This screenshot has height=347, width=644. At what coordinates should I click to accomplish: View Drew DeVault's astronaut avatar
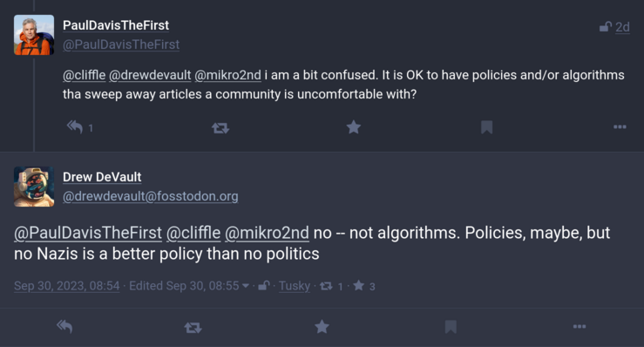pos(34,187)
